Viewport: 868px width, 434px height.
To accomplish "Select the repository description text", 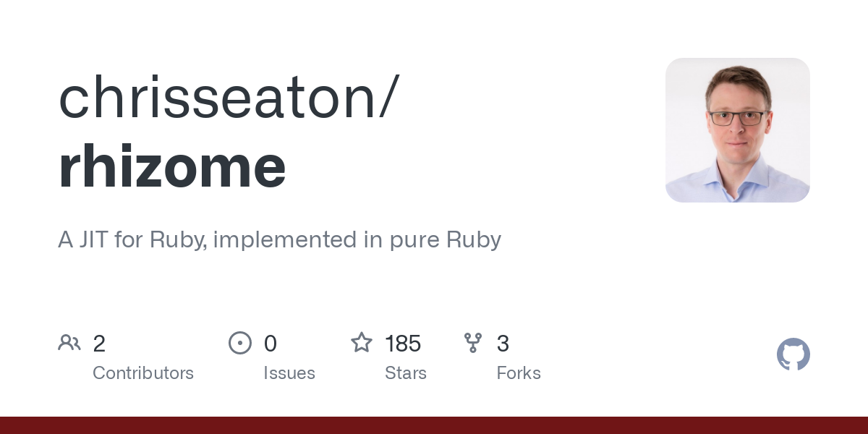I will pos(279,239).
